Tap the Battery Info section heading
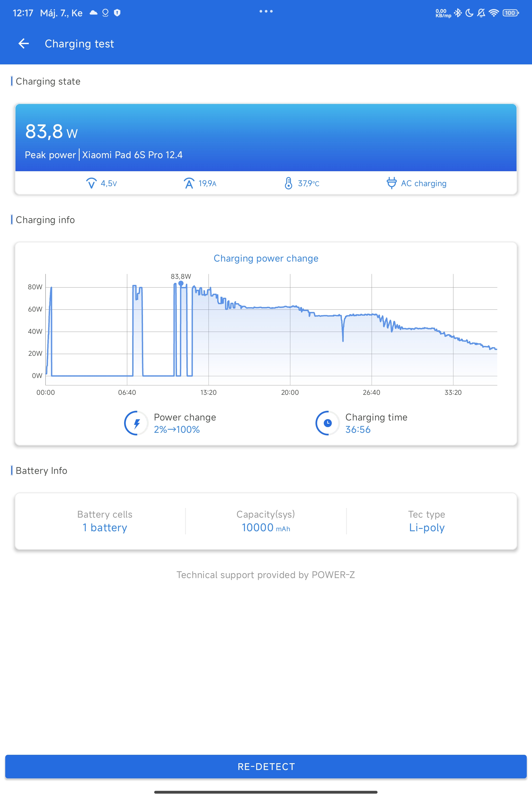Image resolution: width=532 pixels, height=798 pixels. click(x=41, y=470)
